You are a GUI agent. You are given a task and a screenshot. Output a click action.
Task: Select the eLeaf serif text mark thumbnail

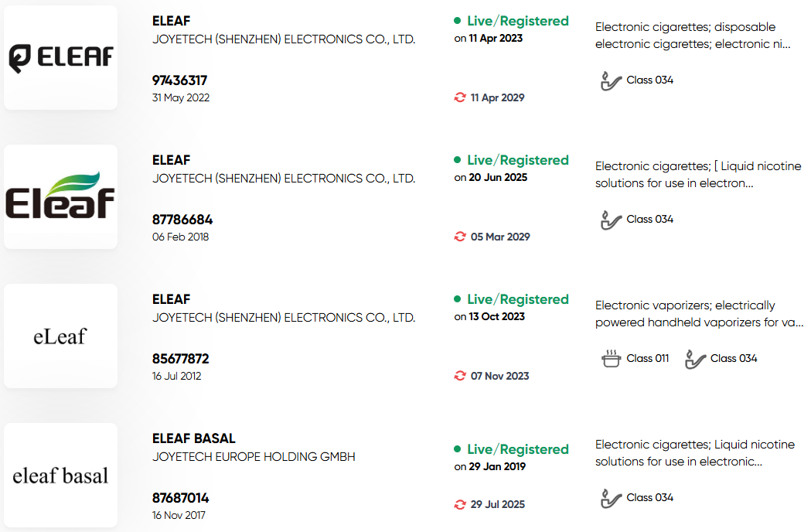point(60,336)
